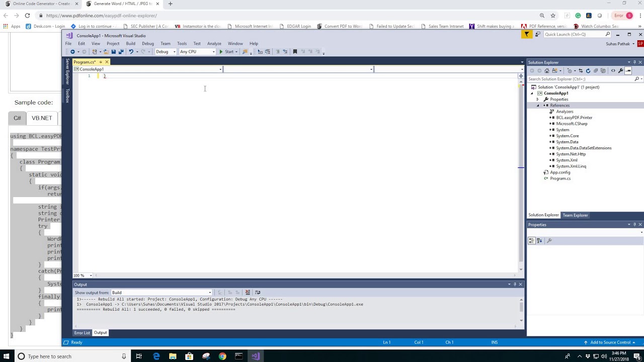Click the Find in Files toolbar icon
The width and height of the screenshot is (644, 362).
click(x=245, y=51)
